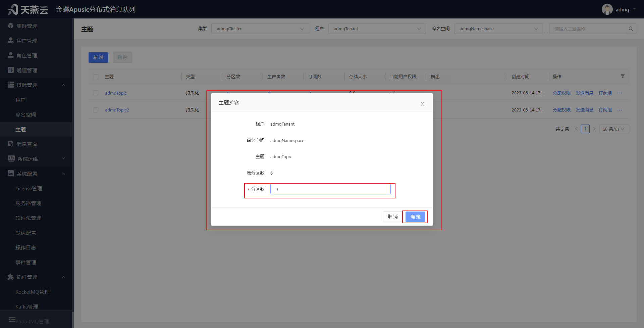Open more actions ellipsis for admqTopic row
The image size is (644, 328).
click(620, 93)
